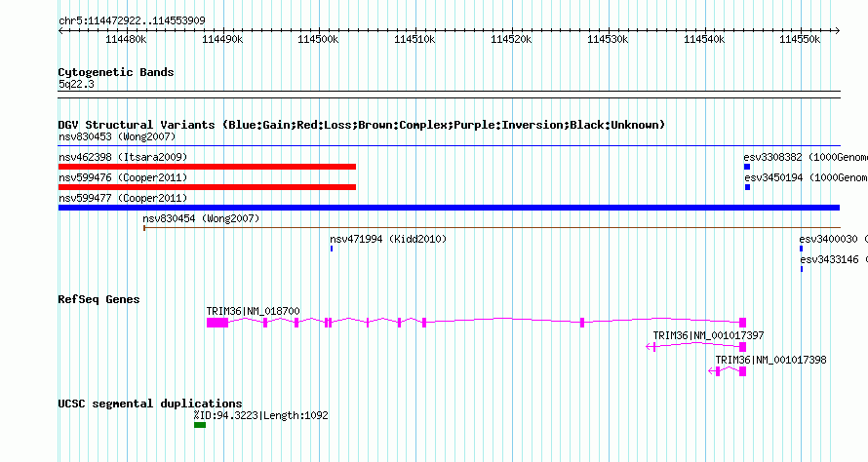Click the esv3400030 variant label

(833, 239)
